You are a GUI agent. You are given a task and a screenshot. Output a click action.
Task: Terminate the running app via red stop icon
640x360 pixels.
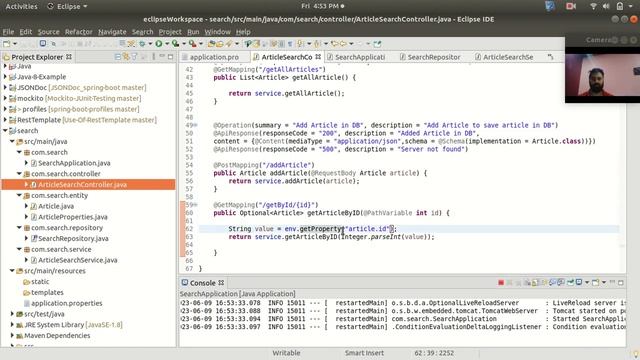[501, 282]
